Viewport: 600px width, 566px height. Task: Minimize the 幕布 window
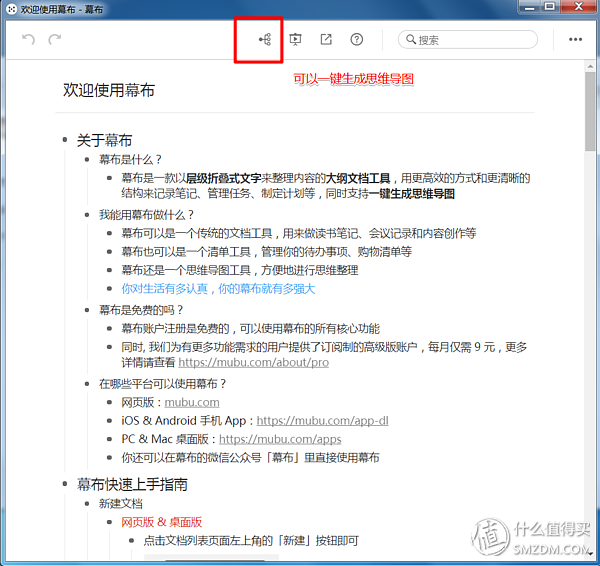[x=530, y=7]
